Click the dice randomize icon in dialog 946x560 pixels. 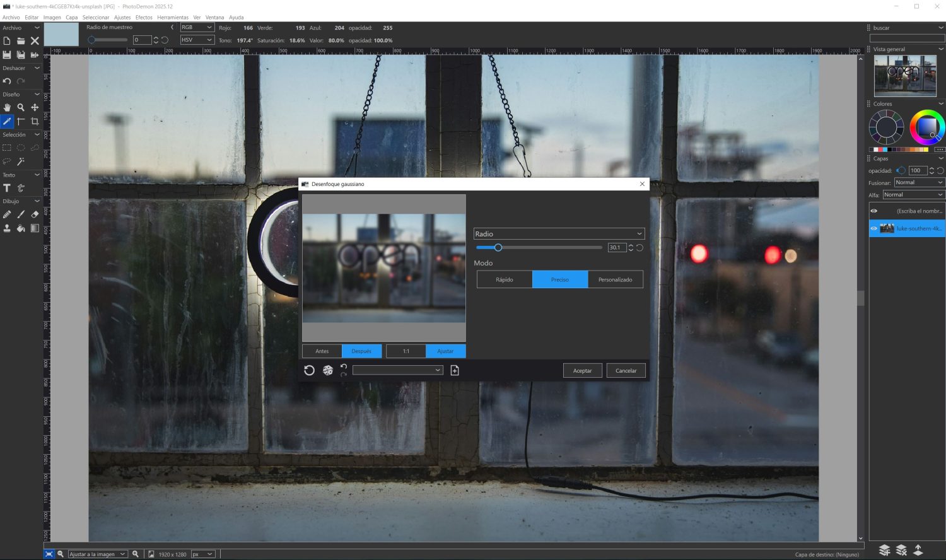tap(328, 371)
